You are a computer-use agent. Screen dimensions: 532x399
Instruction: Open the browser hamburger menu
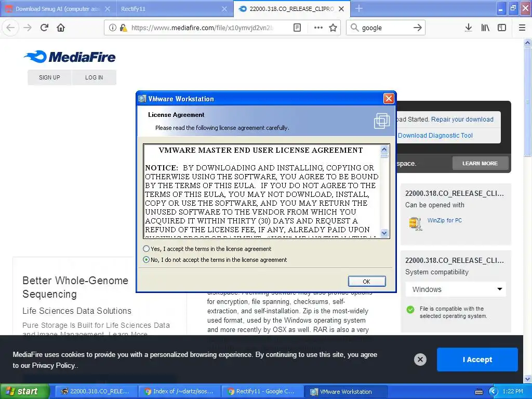(x=522, y=28)
